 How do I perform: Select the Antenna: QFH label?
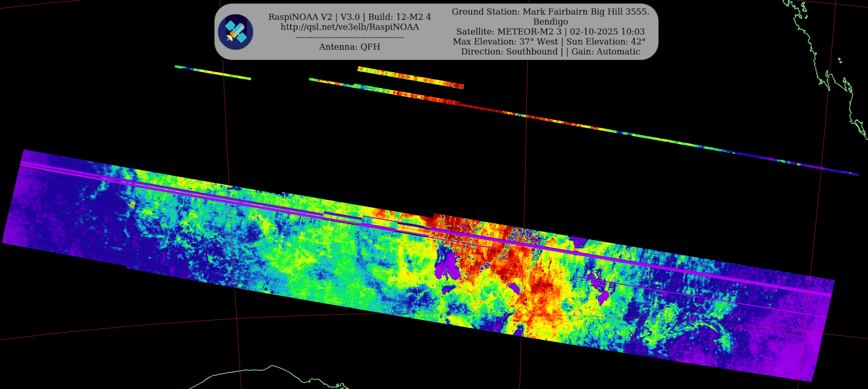(349, 46)
